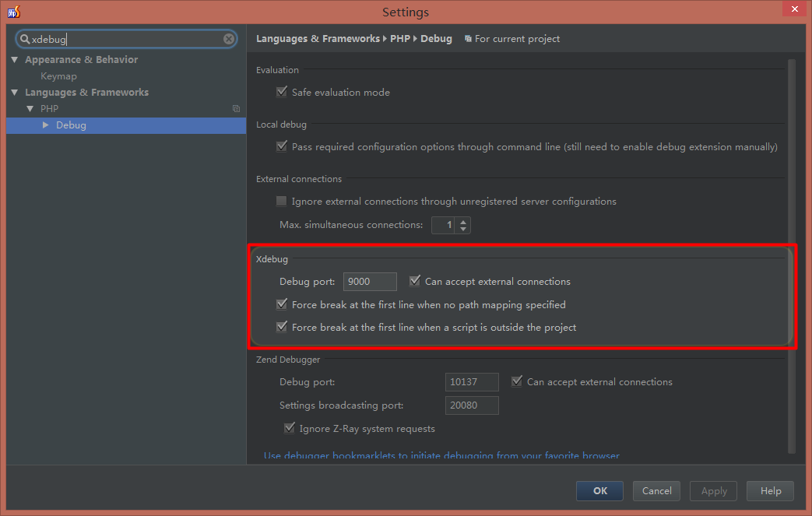Viewport: 812px width, 516px height.
Task: Open Help for settings
Action: pyautogui.click(x=771, y=490)
